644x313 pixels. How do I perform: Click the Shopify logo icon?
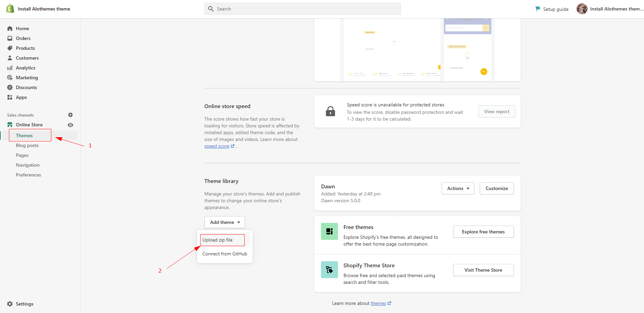coord(10,9)
